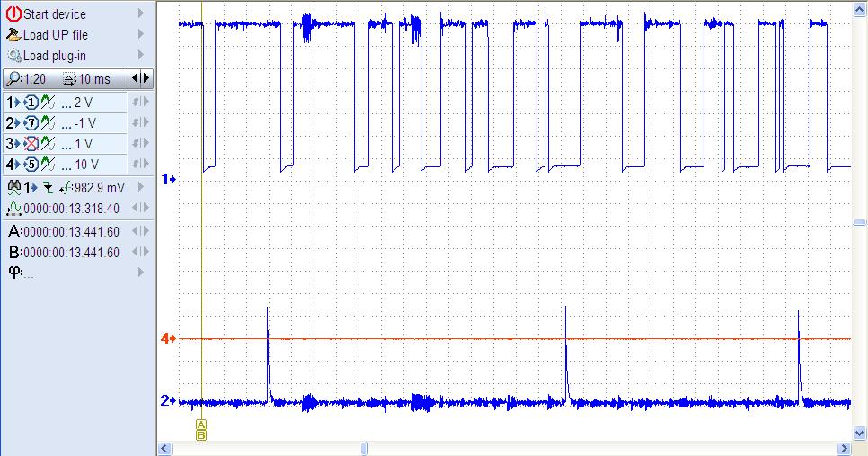Click the trigger level value 982.9 mV
This screenshot has width=868, height=456.
[x=100, y=188]
